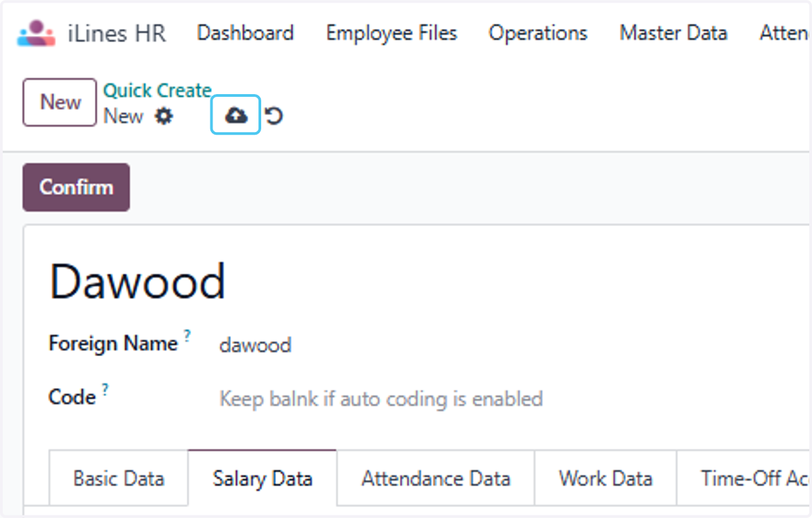Show the Code field help question mark
Viewport: 812px width, 518px height.
pos(106,389)
